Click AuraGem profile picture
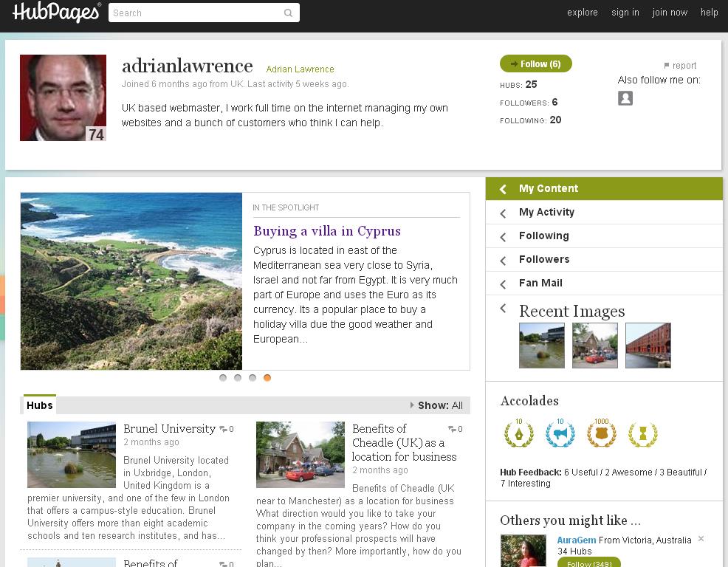728x567 pixels. click(523, 551)
